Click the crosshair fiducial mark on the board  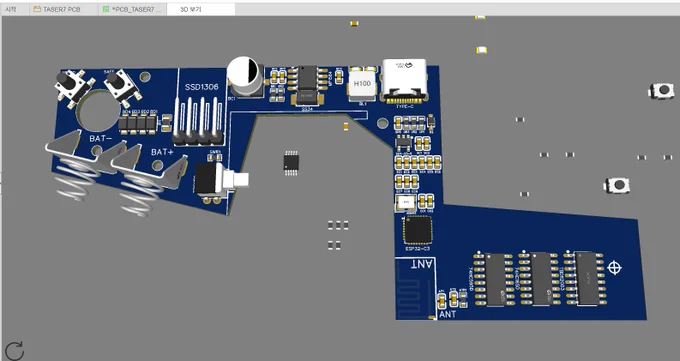614,268
